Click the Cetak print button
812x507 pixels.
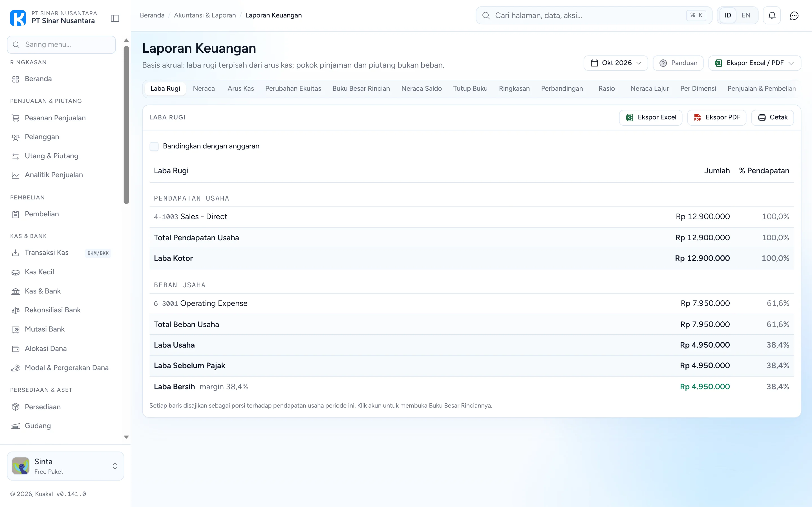[773, 117]
